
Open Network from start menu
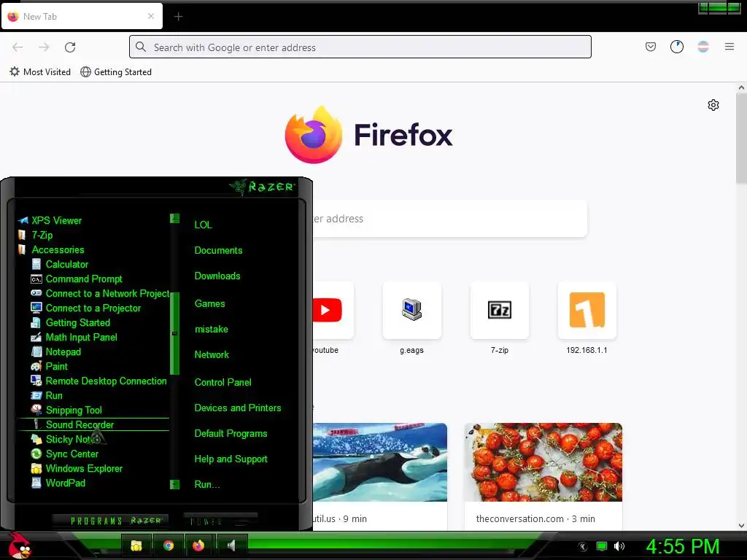[x=212, y=355]
